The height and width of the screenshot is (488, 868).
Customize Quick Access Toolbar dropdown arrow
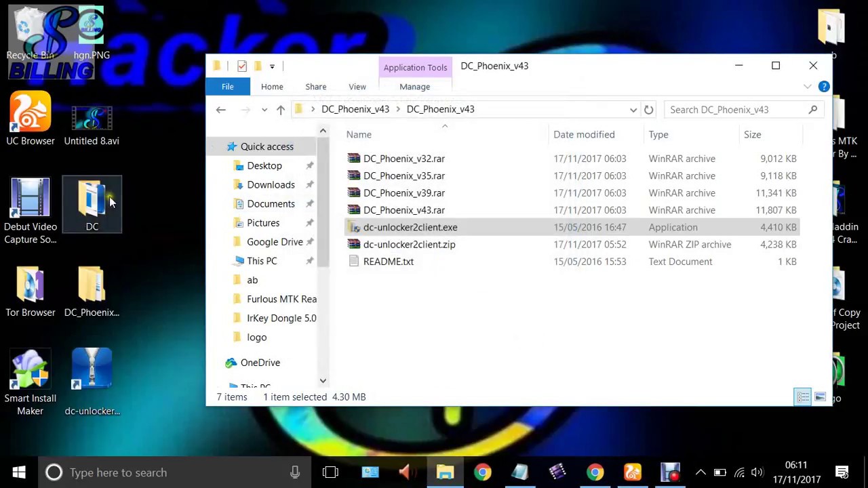(x=272, y=66)
